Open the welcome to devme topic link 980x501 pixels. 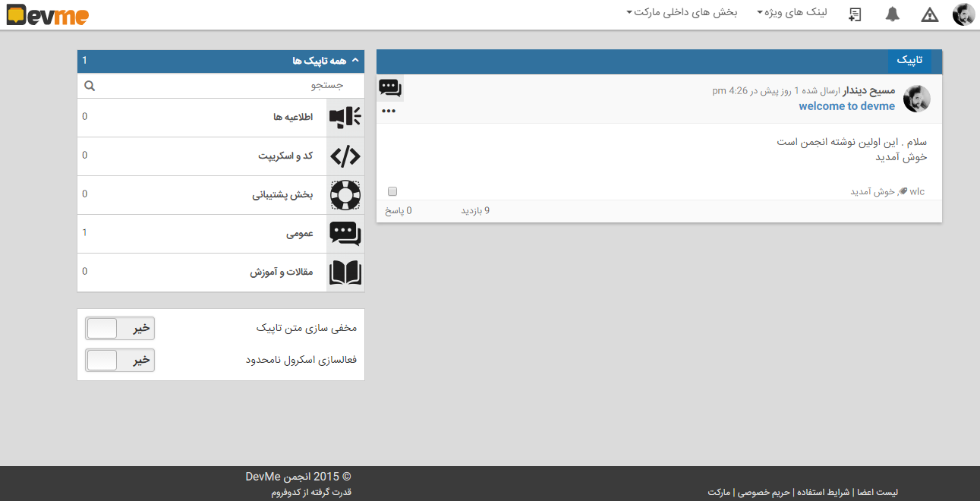point(846,106)
